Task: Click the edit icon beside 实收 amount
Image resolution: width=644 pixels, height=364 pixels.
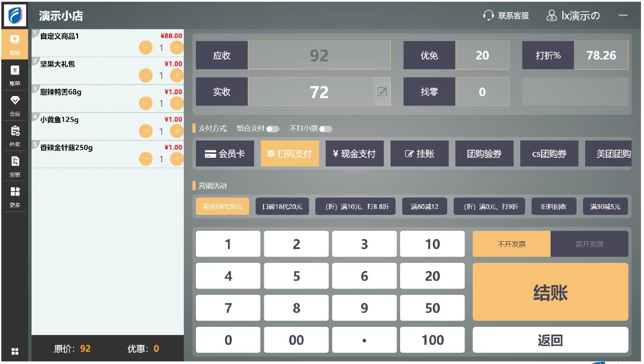Action: click(382, 92)
